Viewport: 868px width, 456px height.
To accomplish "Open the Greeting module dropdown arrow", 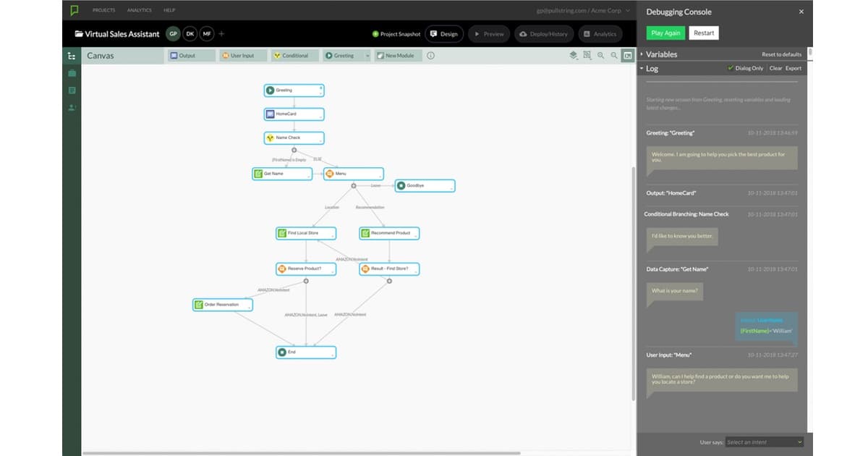I will 367,56.
